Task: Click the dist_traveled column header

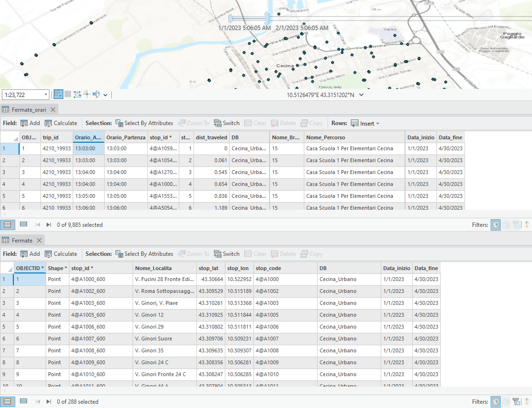Action: pos(211,137)
